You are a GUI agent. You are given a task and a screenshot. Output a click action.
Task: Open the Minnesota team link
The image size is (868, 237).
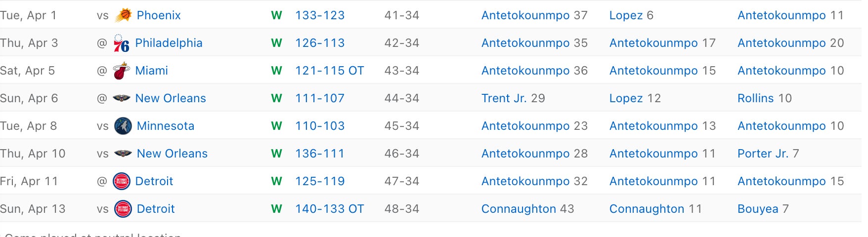[166, 126]
